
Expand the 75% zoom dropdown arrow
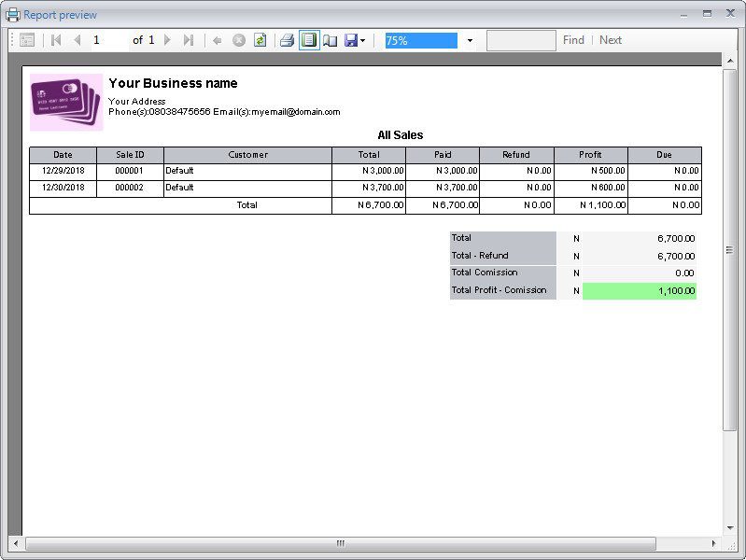point(470,41)
